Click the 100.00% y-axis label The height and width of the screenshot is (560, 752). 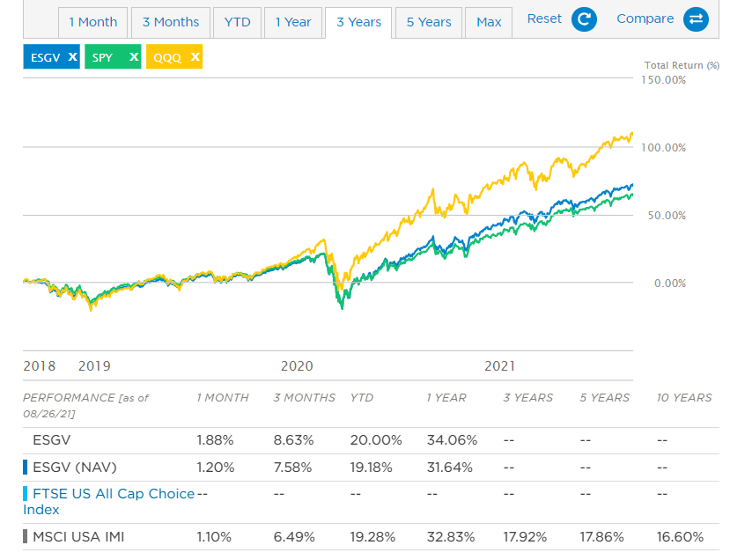(664, 148)
